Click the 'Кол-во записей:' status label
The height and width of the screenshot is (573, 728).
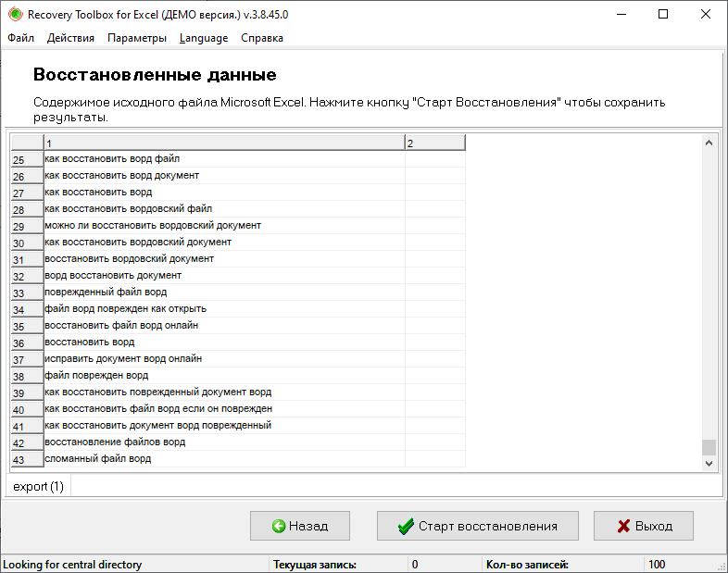coord(527,565)
